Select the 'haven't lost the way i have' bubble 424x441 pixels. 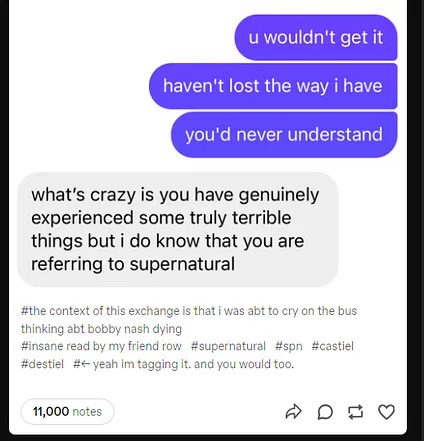273,86
